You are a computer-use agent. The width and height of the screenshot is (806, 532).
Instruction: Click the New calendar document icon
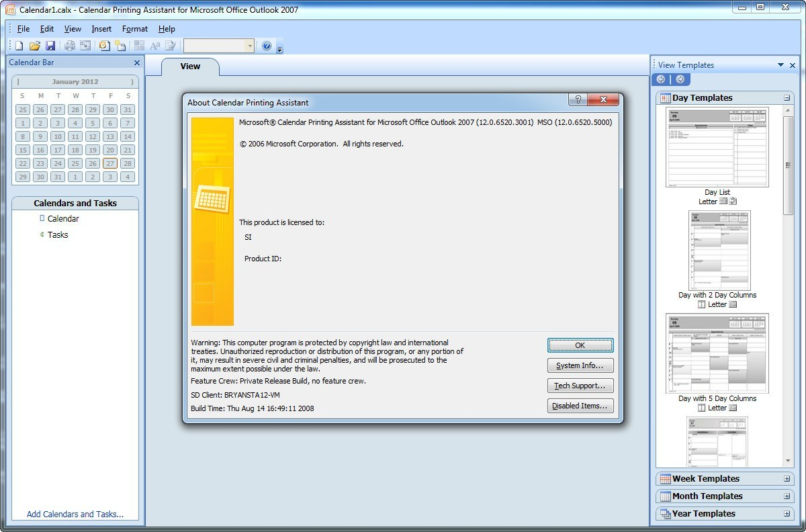point(19,46)
